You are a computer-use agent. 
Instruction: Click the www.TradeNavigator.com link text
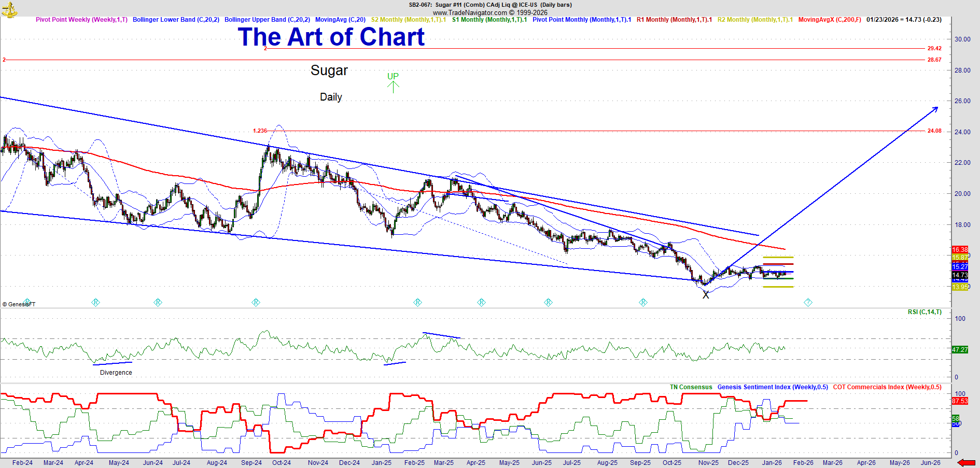[470, 12]
